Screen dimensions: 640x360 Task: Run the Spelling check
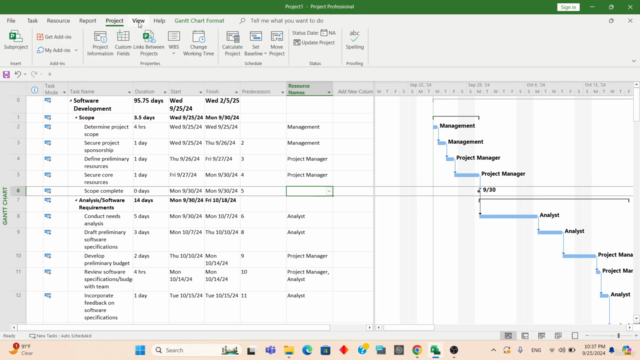(x=354, y=40)
